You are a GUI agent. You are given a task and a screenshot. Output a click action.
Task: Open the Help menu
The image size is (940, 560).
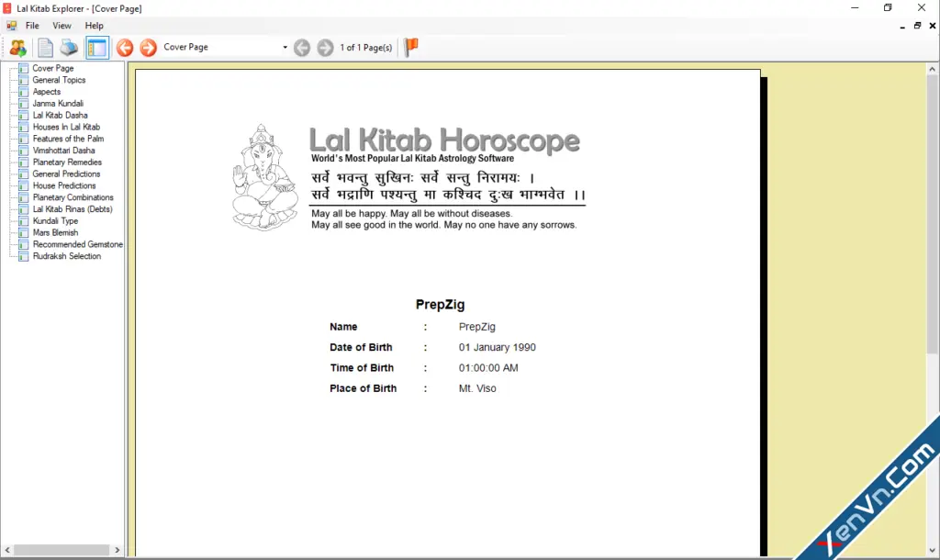95,26
